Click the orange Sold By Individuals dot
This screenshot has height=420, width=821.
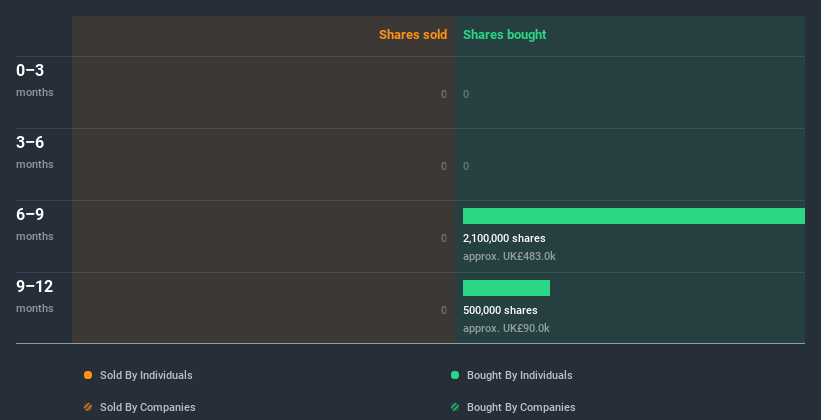pyautogui.click(x=88, y=375)
